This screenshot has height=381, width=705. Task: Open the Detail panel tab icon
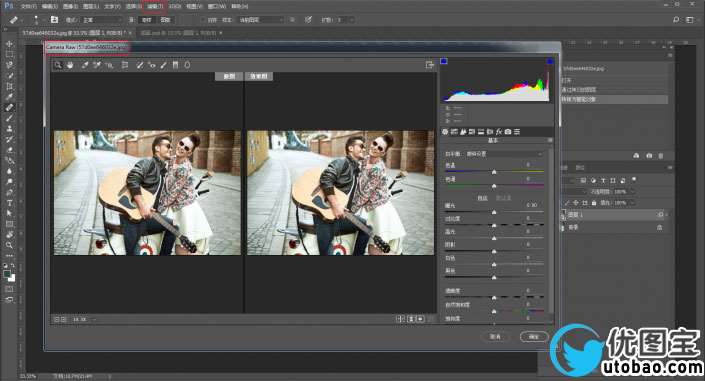coord(463,131)
